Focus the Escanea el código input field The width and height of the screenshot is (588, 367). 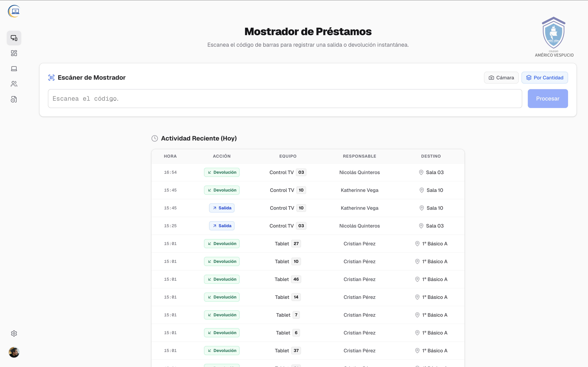tap(285, 99)
